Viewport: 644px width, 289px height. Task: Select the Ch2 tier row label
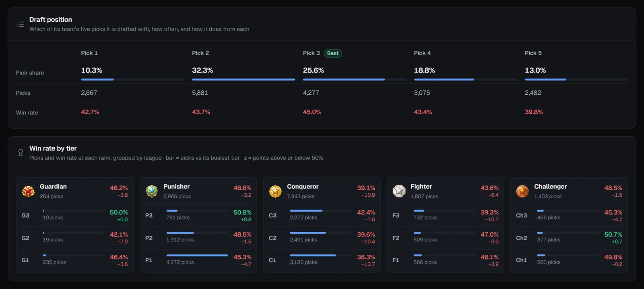[x=522, y=238]
